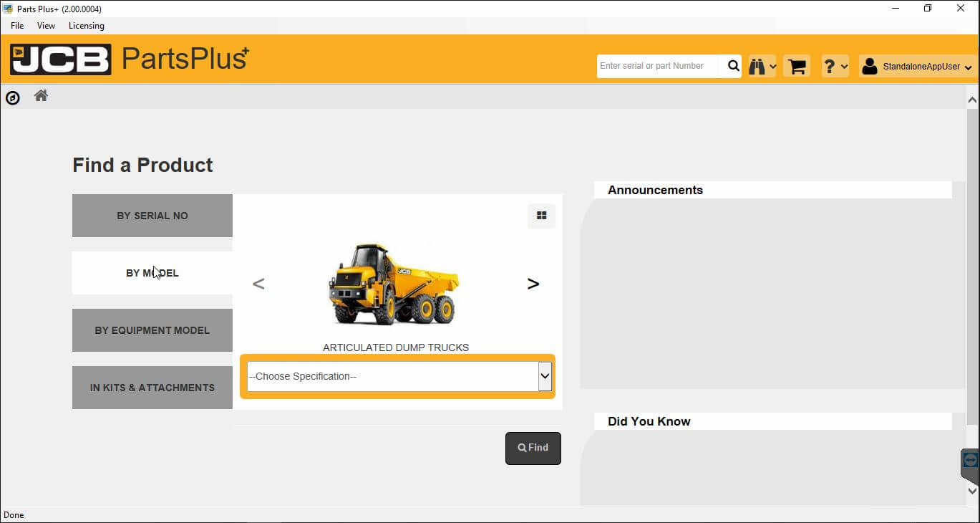
Task: Select the By Equipment Model tab
Action: (152, 330)
